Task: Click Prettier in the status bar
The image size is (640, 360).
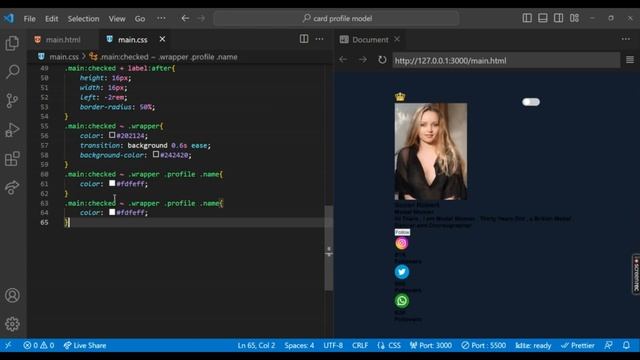Action: (x=578, y=345)
